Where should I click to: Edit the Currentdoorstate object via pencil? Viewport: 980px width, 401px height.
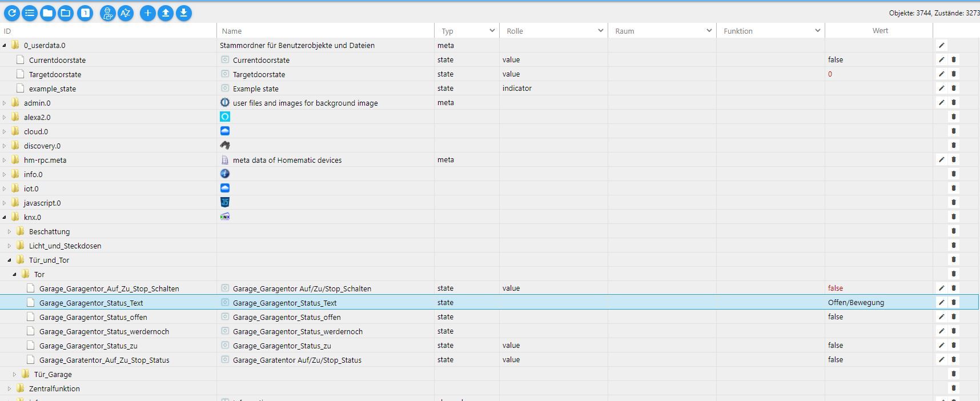tap(941, 59)
